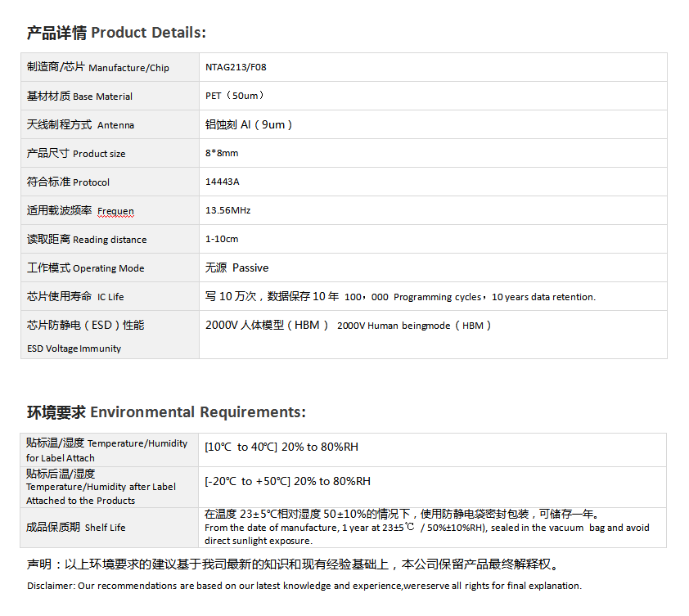Screen dimensions: 689x616
Task: Click the ESD Voltage Immunity label
Action: click(74, 348)
